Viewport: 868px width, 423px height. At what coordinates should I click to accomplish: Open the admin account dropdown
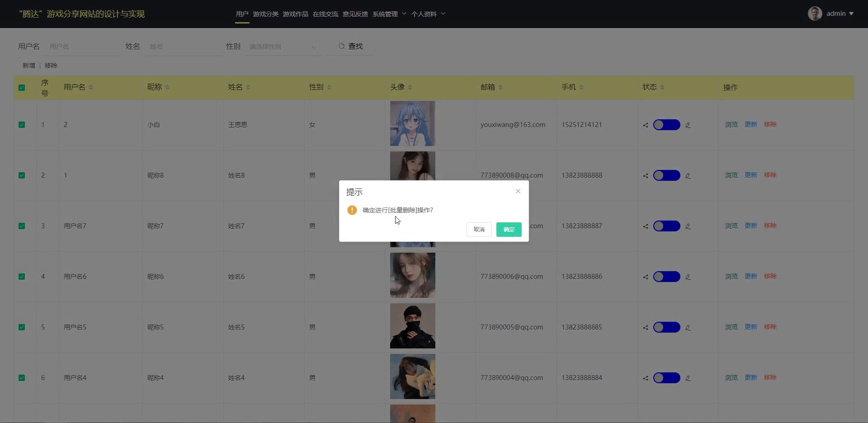840,14
